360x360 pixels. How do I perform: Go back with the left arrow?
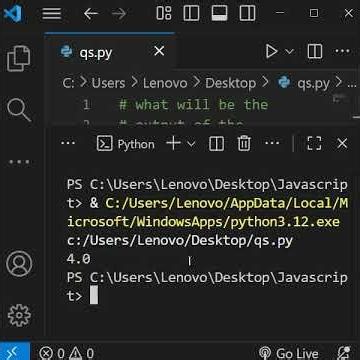pos(91,14)
